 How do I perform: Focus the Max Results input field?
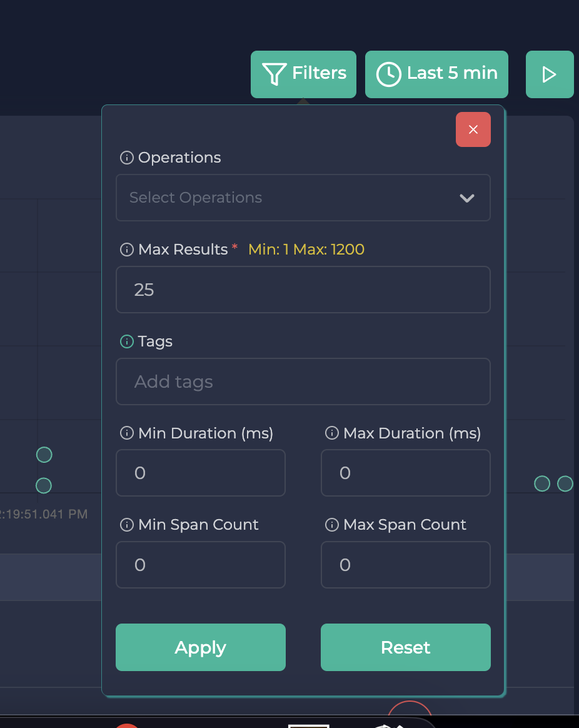point(303,290)
